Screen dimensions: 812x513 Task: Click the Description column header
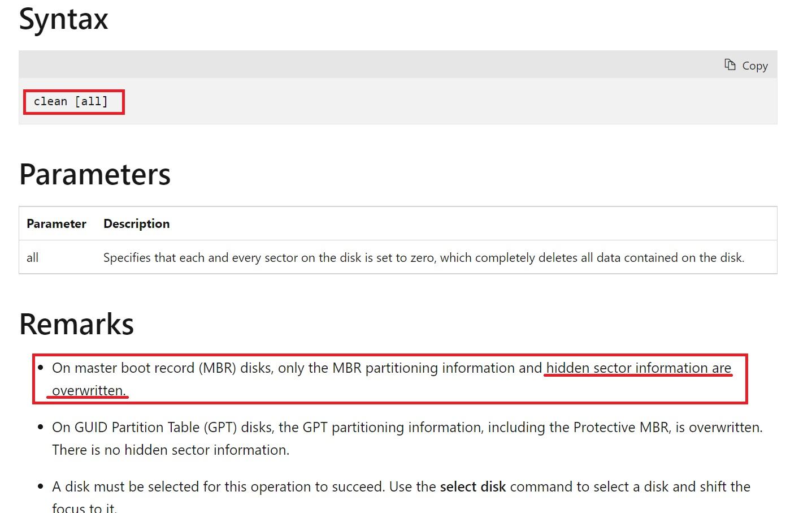point(136,223)
